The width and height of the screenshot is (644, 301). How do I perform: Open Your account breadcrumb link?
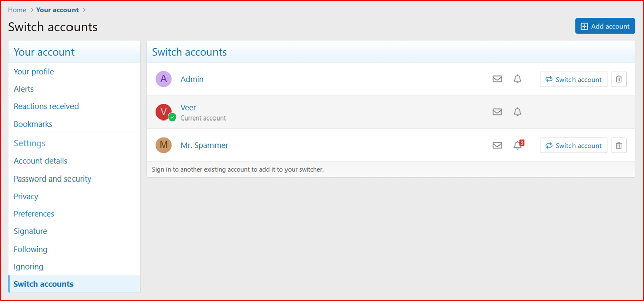pyautogui.click(x=57, y=10)
